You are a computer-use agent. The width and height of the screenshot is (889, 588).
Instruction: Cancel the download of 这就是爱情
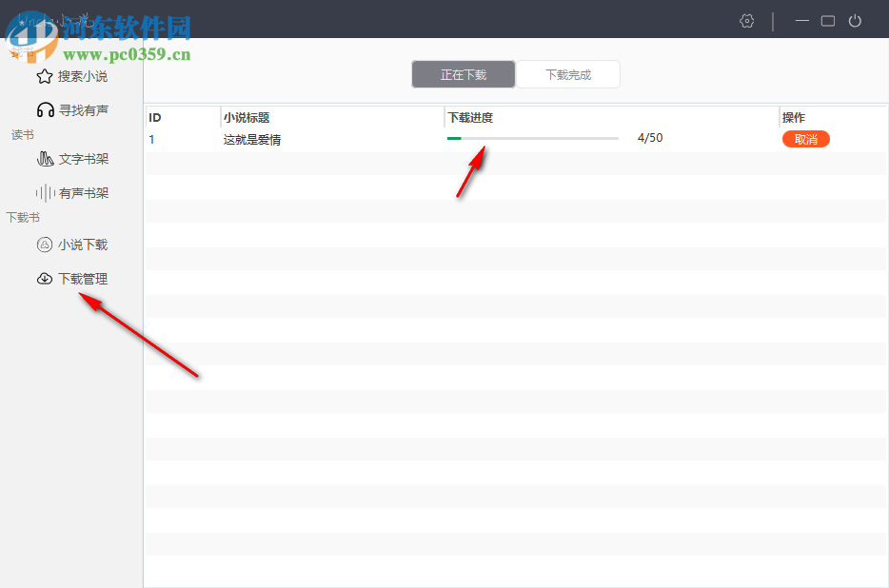pyautogui.click(x=805, y=139)
